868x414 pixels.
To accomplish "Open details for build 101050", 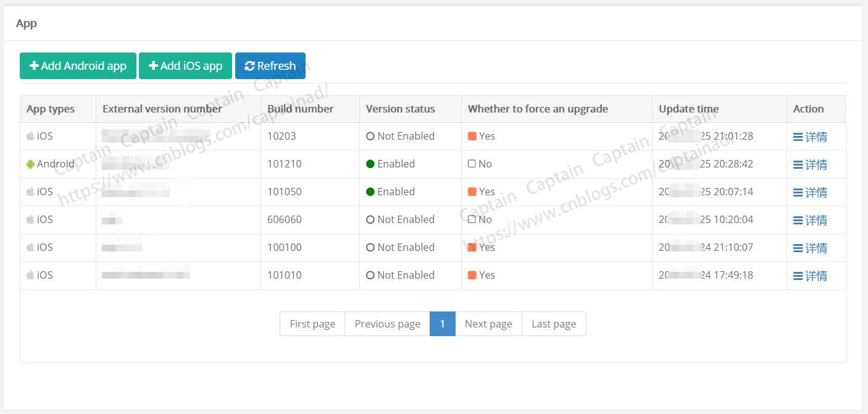I will click(810, 192).
